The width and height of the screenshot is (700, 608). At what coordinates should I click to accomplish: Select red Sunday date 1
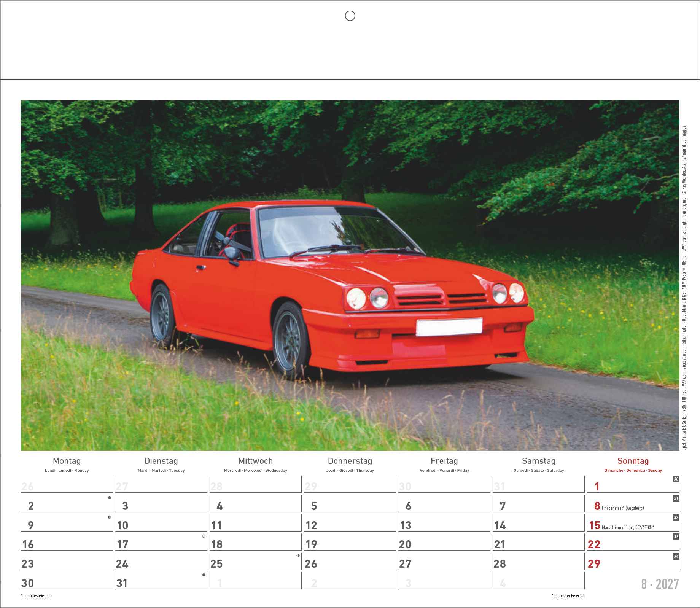tap(597, 487)
